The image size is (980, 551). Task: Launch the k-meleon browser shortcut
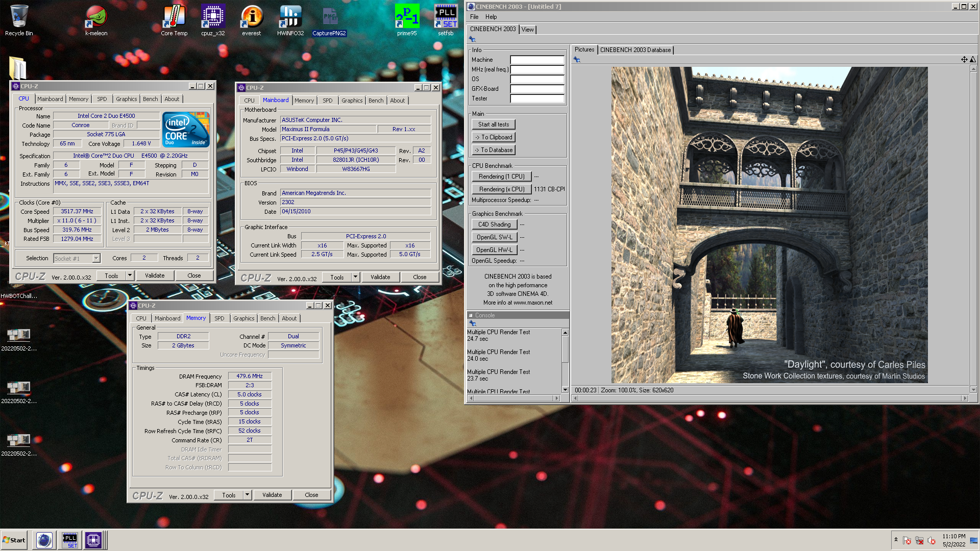(x=96, y=20)
